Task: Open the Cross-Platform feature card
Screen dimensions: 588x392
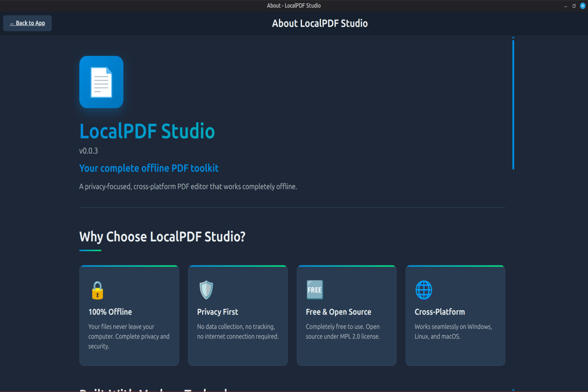Action: click(455, 315)
